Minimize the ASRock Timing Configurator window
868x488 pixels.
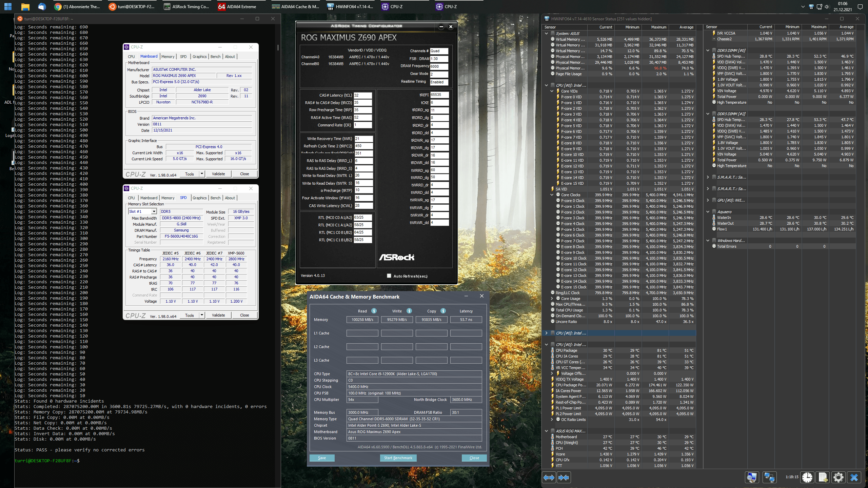[441, 26]
